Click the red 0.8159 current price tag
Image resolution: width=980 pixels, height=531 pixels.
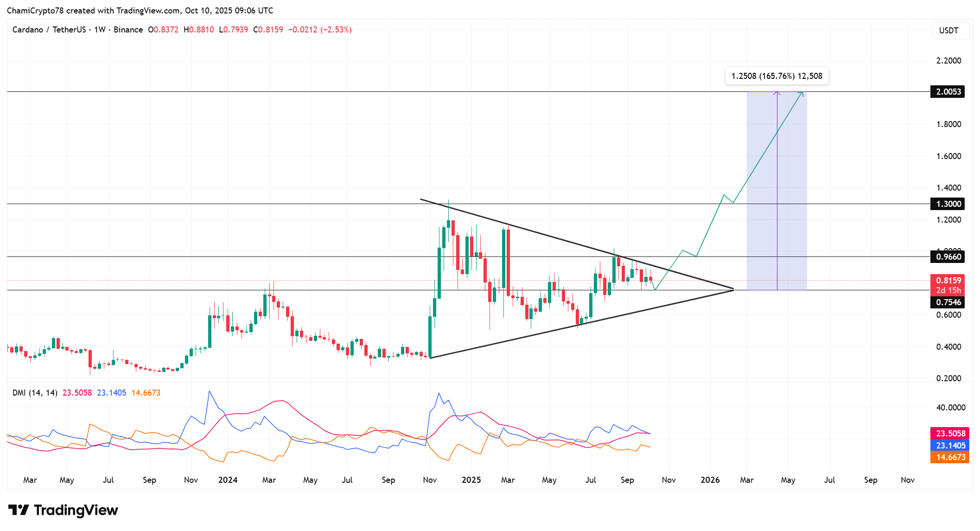[948, 281]
